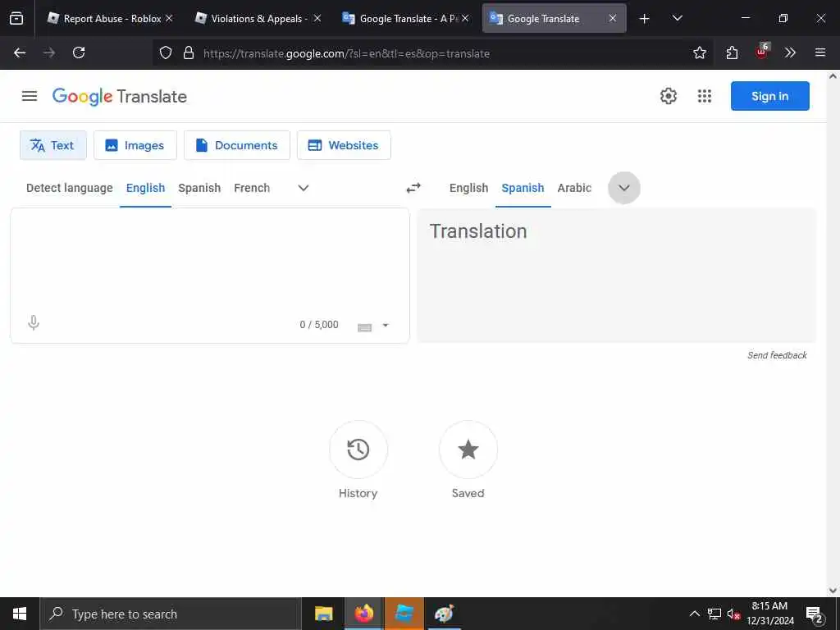Open File Explorer from taskbar
Screen dimensions: 840x630
[323, 614]
